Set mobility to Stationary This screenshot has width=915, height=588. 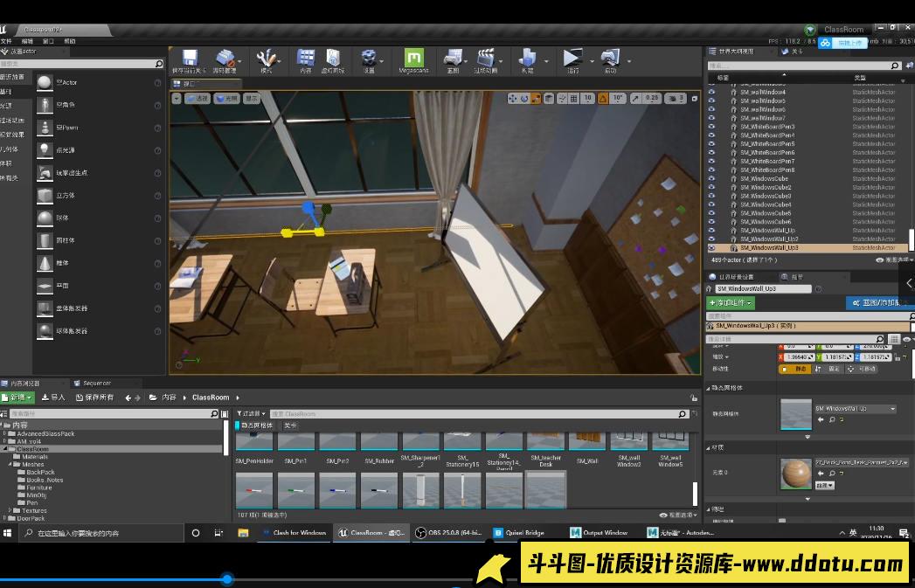coord(828,370)
